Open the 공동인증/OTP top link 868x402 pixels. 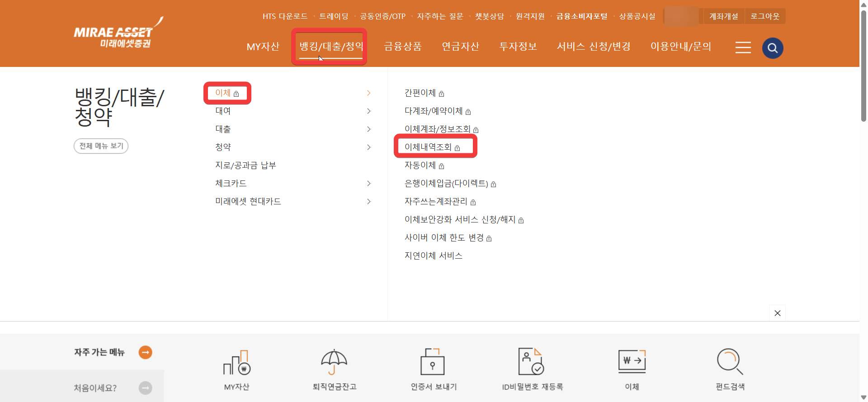pyautogui.click(x=382, y=16)
